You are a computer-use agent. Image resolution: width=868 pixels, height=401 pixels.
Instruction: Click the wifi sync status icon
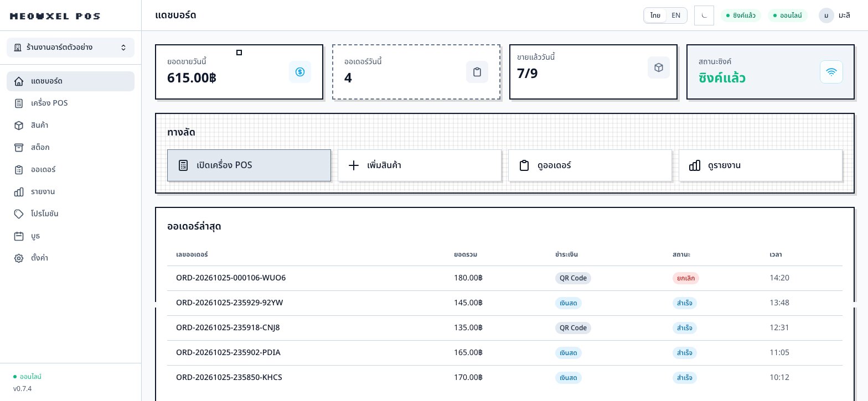click(831, 72)
